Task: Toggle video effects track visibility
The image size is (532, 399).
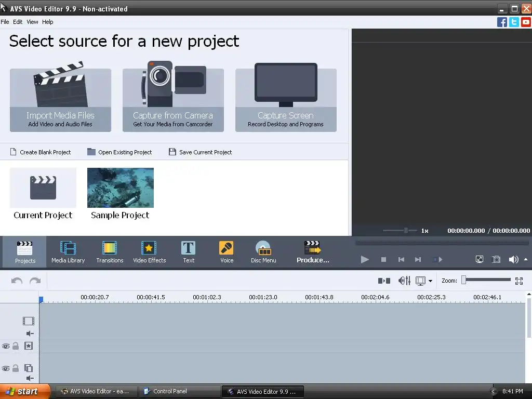Action: (6, 347)
